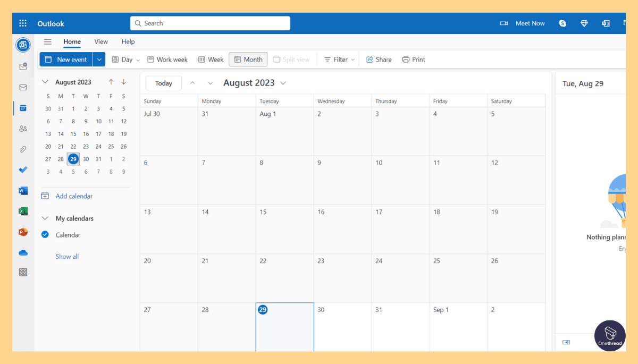Open the Mail app from the sidebar
The height and width of the screenshot is (364, 638).
[x=23, y=87]
